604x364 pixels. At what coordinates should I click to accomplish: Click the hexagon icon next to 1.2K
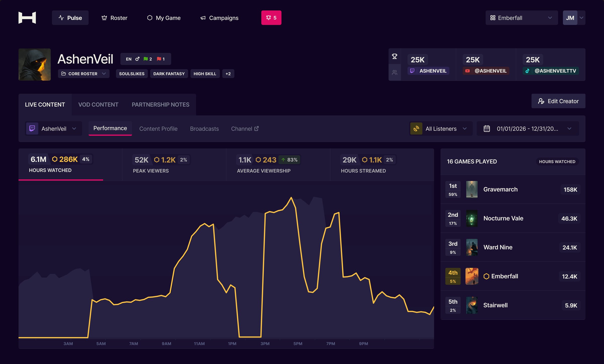(157, 160)
